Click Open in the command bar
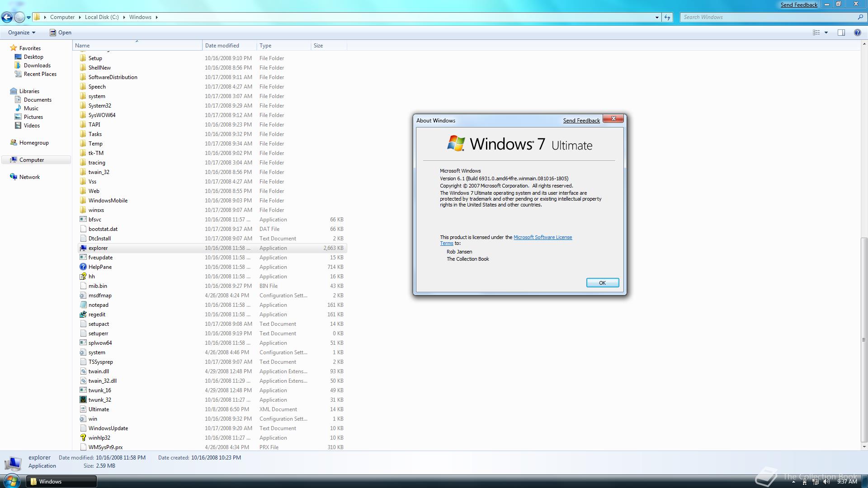The image size is (868, 488). pos(61,33)
